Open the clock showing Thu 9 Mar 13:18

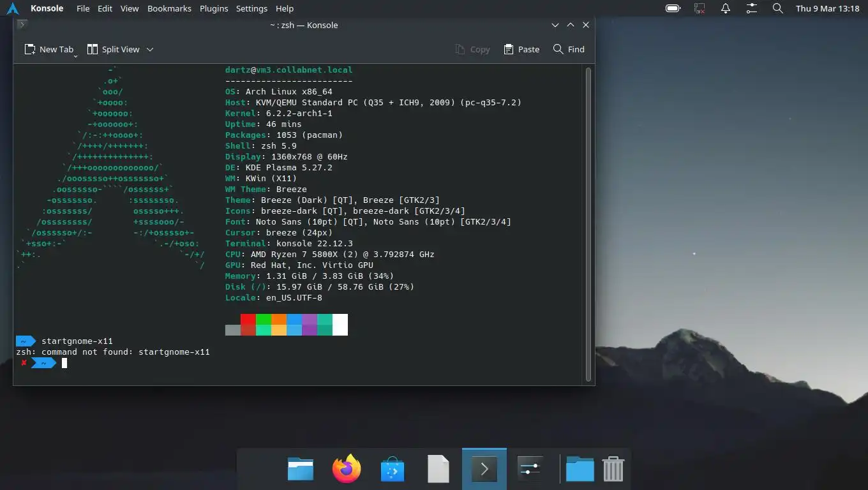[828, 8]
